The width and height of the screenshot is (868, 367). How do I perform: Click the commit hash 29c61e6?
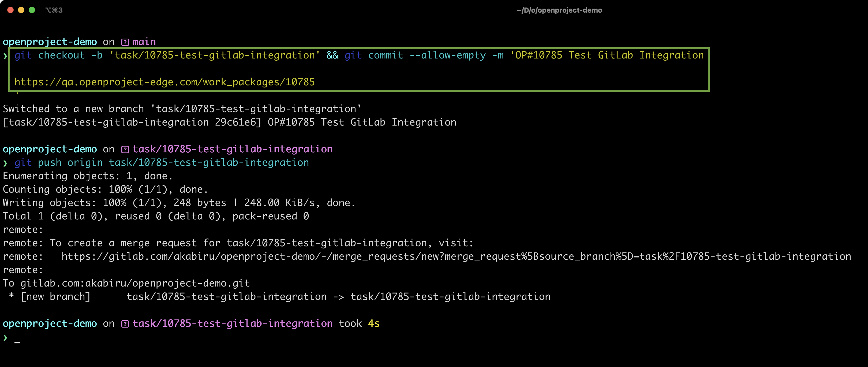coord(235,122)
